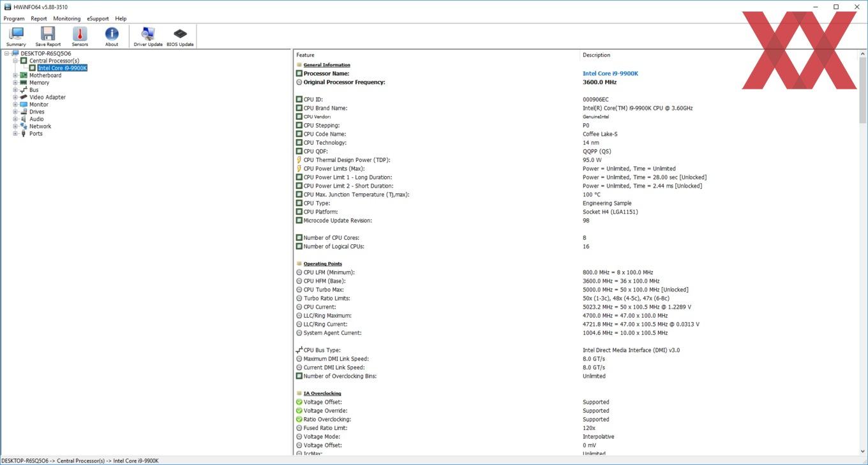Click the "Fused Ratio Limit:" row
The width and height of the screenshot is (868, 465).
tap(576, 428)
